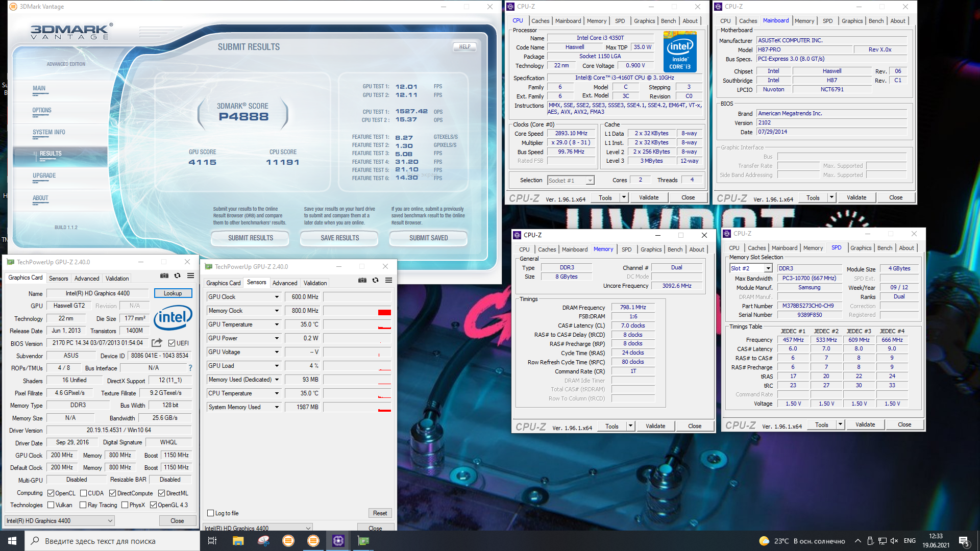Open the Graphics tab in CPU-Z Memory window
The width and height of the screenshot is (980, 551).
coord(651,249)
